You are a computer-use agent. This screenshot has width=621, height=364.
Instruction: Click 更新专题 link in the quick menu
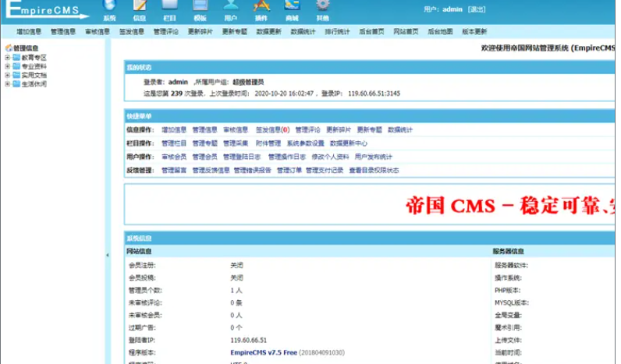pyautogui.click(x=370, y=129)
